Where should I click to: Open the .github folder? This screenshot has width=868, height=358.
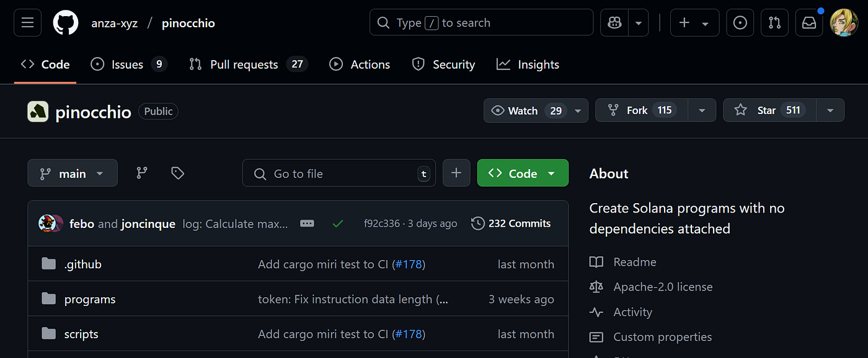pos(82,264)
